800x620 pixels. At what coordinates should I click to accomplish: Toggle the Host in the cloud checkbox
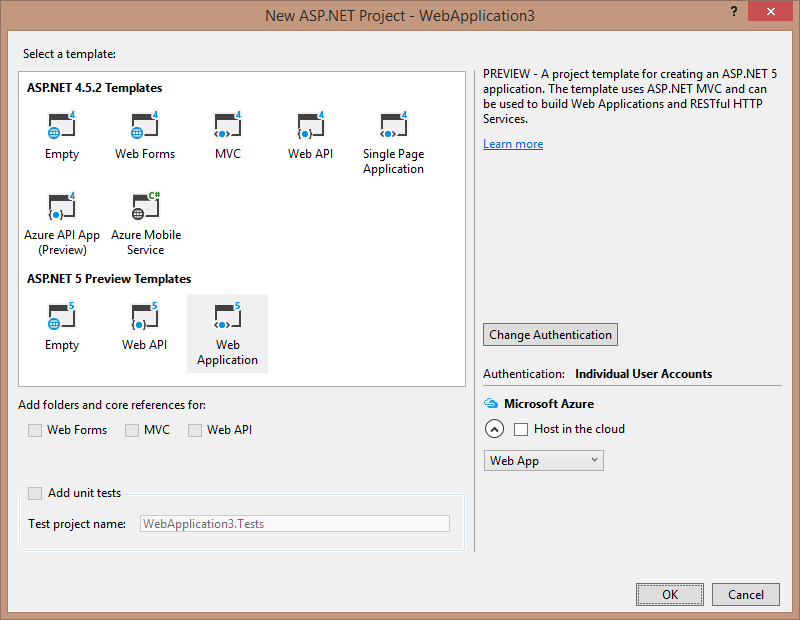point(521,429)
